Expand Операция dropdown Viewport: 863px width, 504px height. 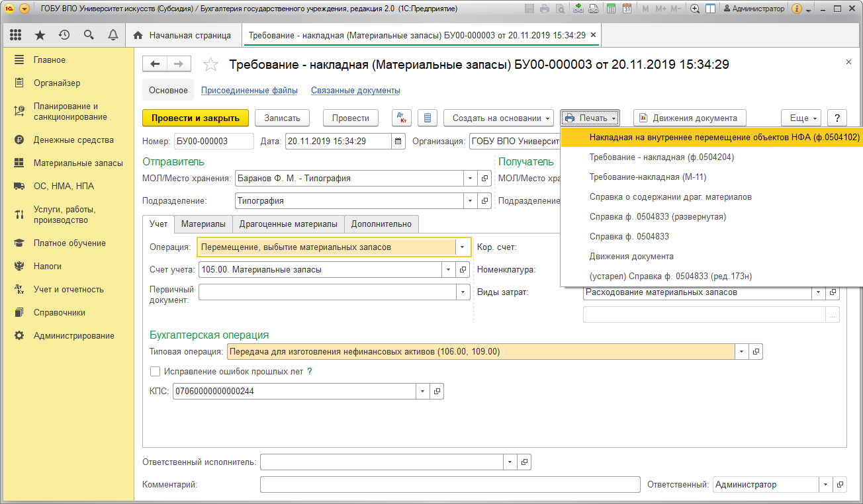pyautogui.click(x=463, y=247)
